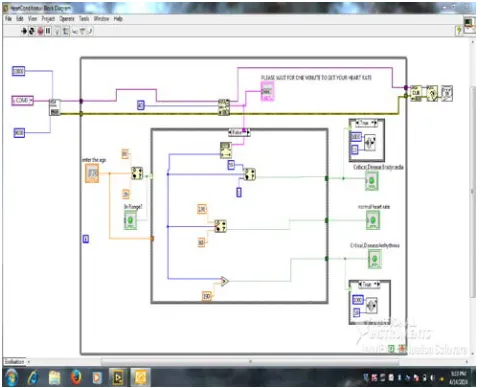The image size is (484, 388).
Task: Click the Run arrow in the toolbar
Action: click(24, 31)
